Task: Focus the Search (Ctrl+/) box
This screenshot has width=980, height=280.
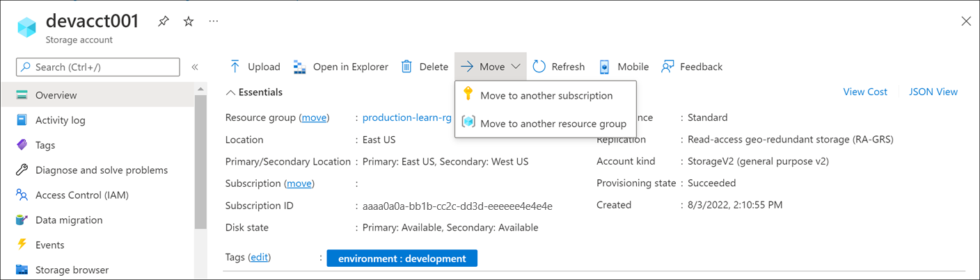Action: [98, 67]
